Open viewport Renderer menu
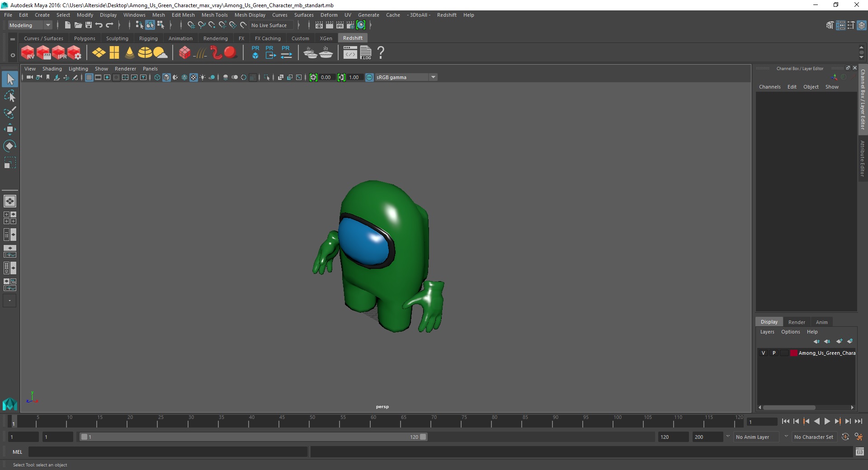The image size is (868, 470). click(125, 69)
